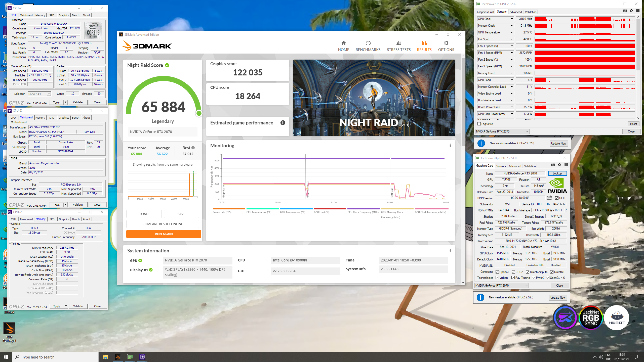
Task: Open GPU selector dropdown in GPU-Z Sensors window
Action: 502,131
